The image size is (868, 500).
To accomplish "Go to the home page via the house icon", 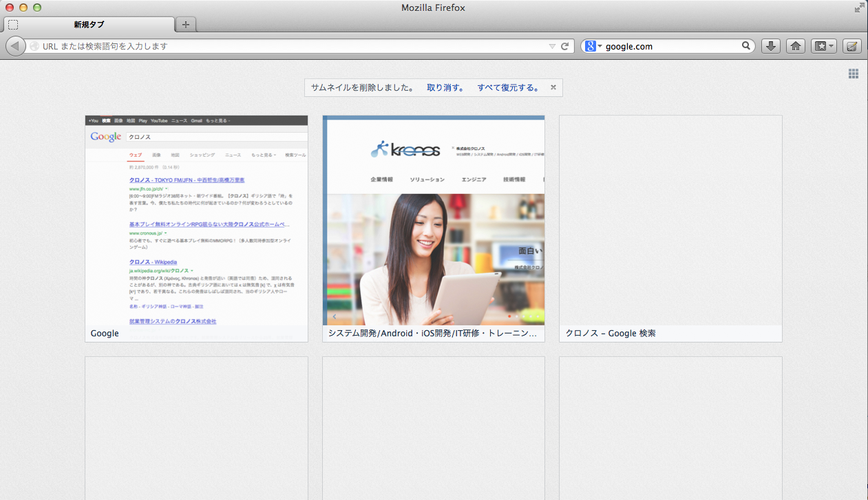I will [x=796, y=46].
